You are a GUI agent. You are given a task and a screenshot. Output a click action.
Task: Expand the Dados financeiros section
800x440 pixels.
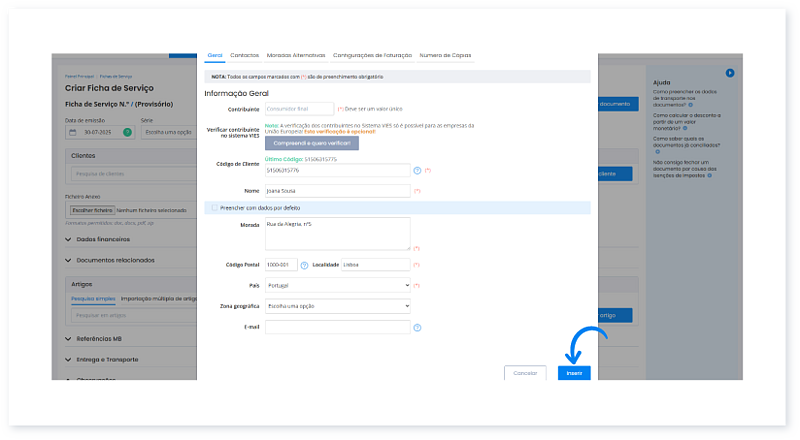point(68,240)
